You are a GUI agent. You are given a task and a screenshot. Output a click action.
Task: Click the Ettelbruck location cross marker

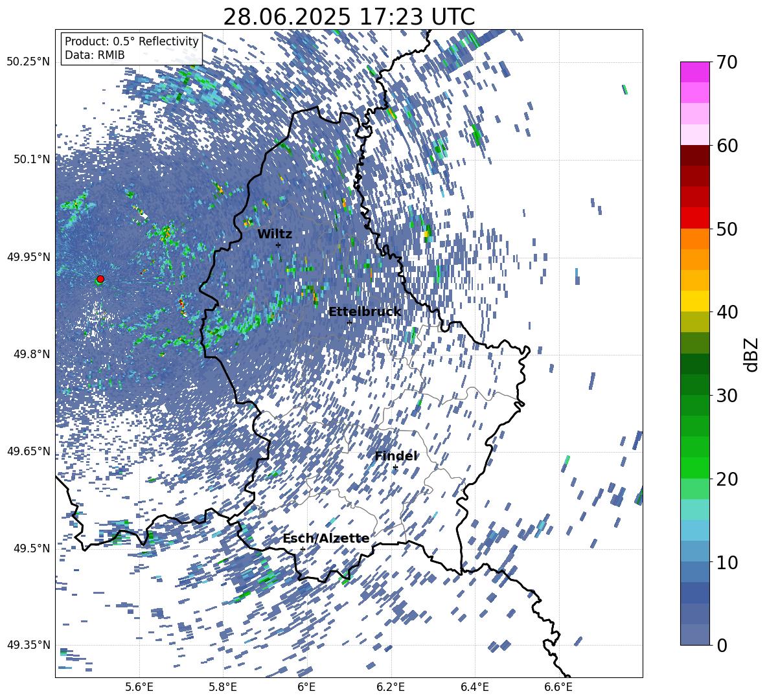pyautogui.click(x=349, y=322)
